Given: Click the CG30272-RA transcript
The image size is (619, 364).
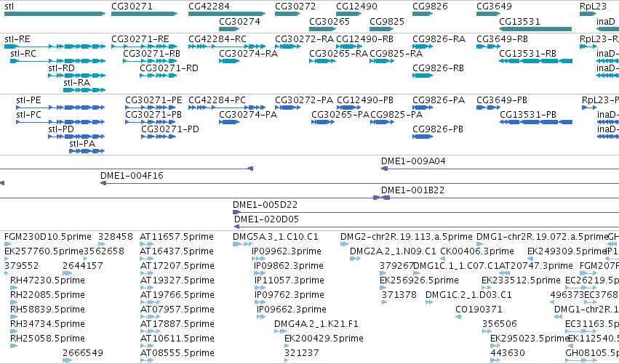Looking at the screenshot, I should [x=288, y=46].
